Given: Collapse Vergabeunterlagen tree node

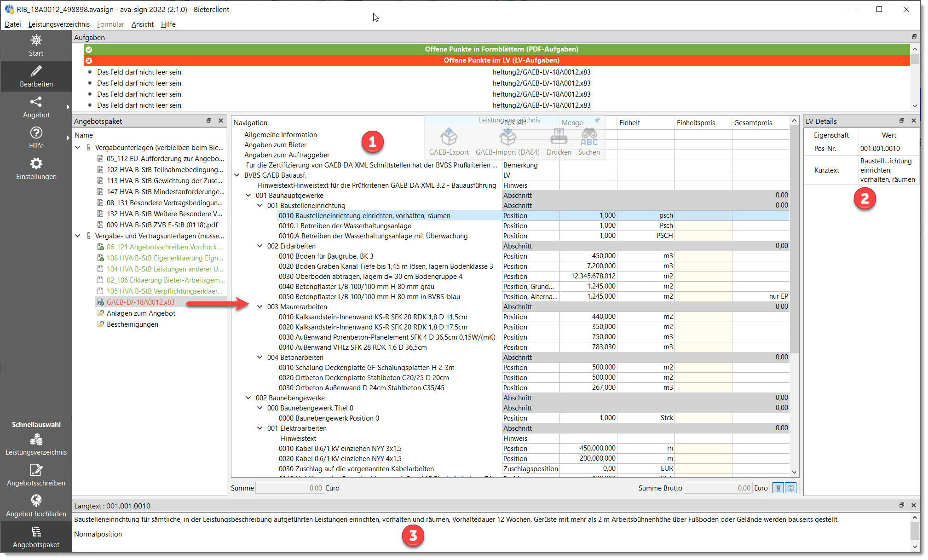Looking at the screenshot, I should [x=78, y=148].
